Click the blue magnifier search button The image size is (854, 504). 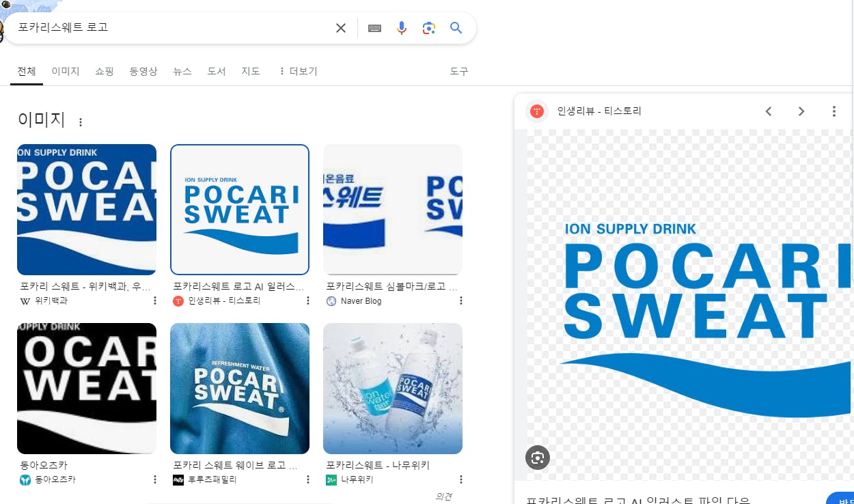456,28
